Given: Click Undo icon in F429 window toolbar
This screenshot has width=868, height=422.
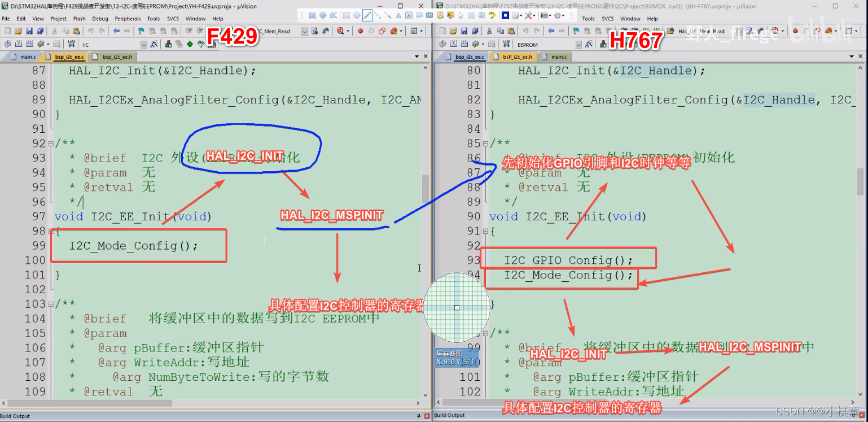Looking at the screenshot, I should (x=90, y=31).
